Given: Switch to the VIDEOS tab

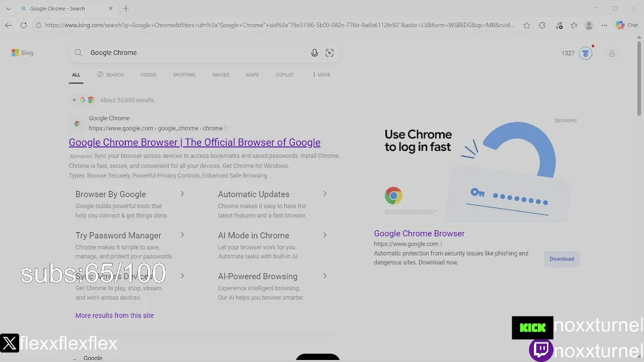Looking at the screenshot, I should click(148, 75).
